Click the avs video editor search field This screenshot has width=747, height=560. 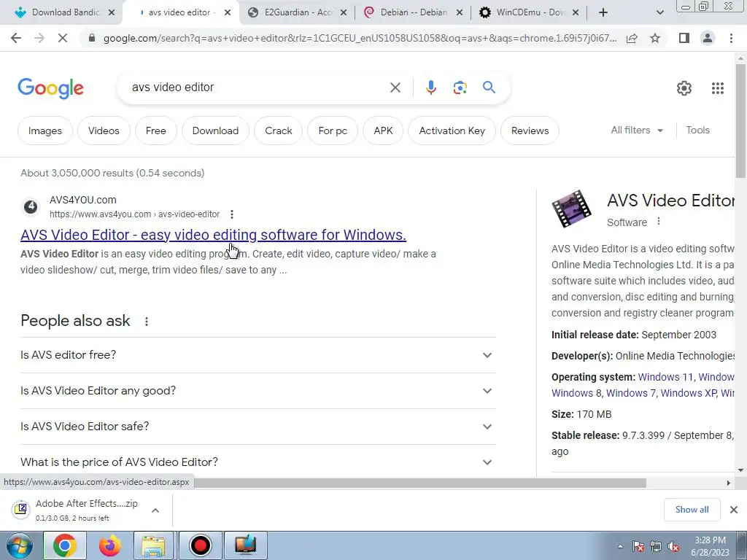[258, 87]
